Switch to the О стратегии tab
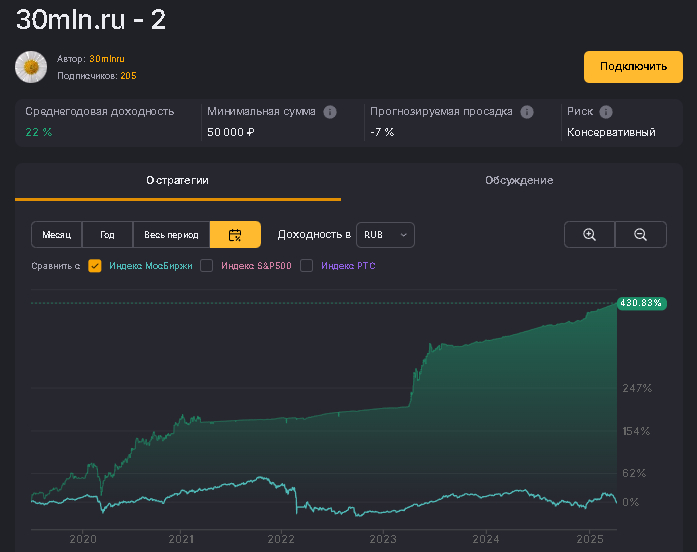This screenshot has height=552, width=697. coord(178,180)
